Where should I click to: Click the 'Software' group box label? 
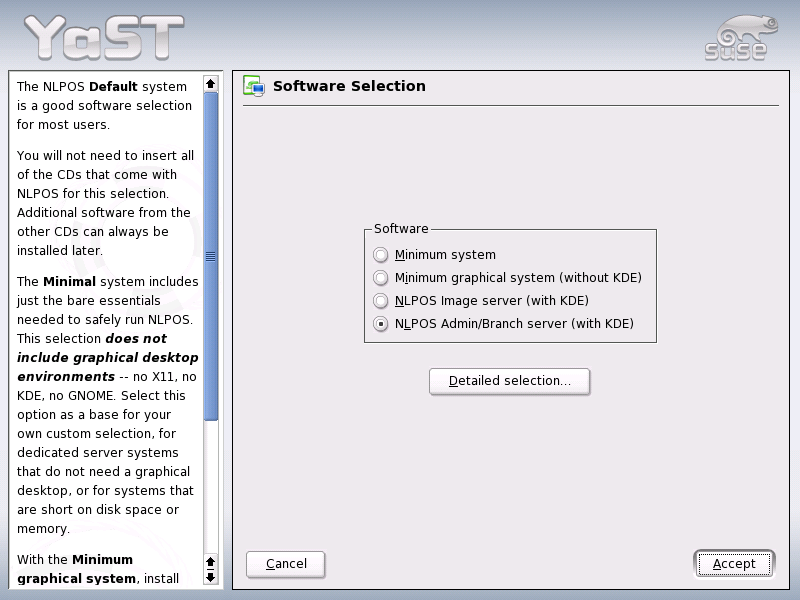pyautogui.click(x=401, y=229)
